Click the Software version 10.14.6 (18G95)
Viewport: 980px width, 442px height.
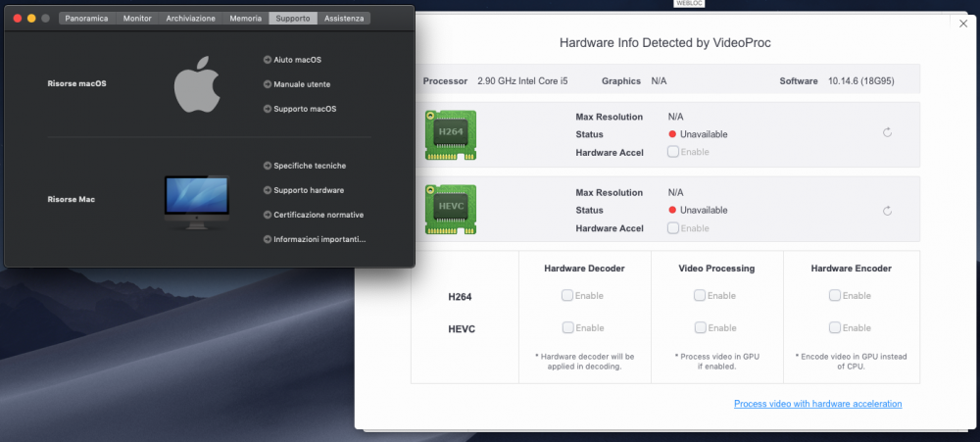pyautogui.click(x=860, y=80)
